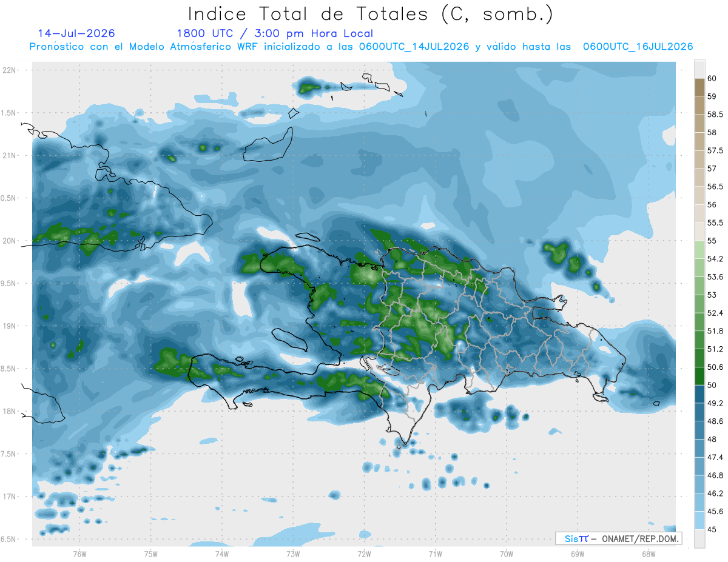Click the colorbar value "58.5"

pos(716,114)
